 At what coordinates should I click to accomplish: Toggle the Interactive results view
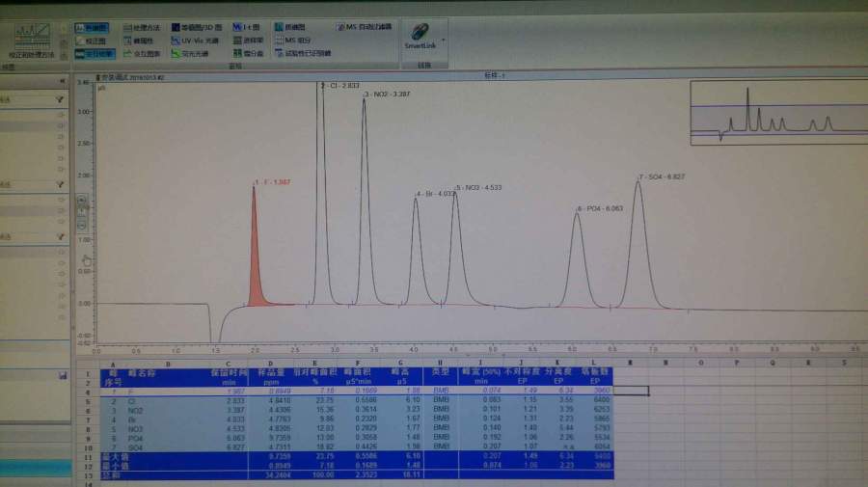pos(95,54)
